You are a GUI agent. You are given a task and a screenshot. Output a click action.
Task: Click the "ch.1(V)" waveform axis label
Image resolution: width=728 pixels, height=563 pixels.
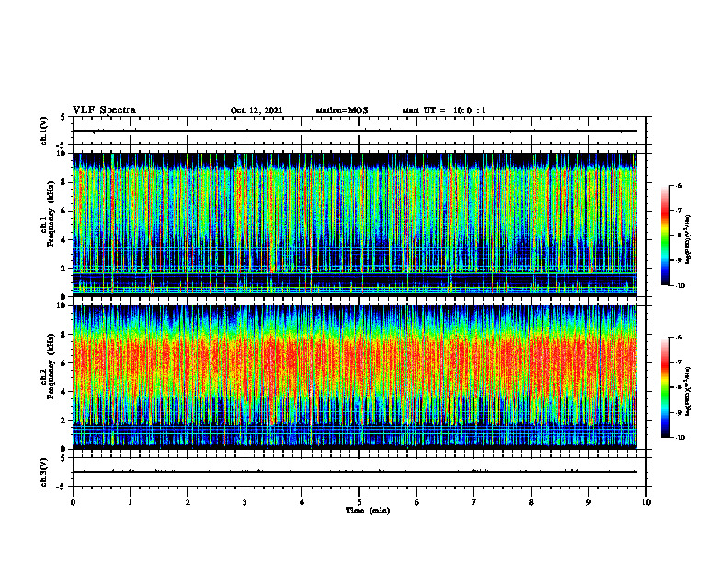(x=44, y=131)
